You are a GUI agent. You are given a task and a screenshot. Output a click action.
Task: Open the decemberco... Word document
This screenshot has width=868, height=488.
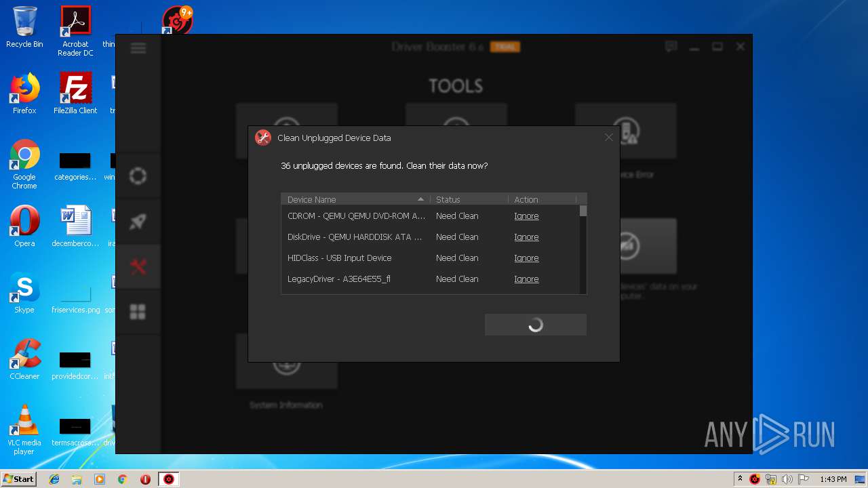pos(75,226)
